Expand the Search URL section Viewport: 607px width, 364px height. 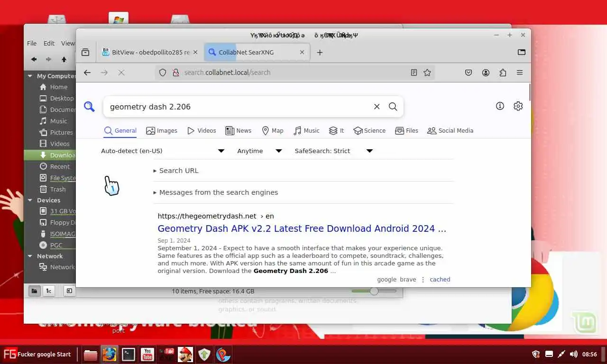click(x=176, y=171)
